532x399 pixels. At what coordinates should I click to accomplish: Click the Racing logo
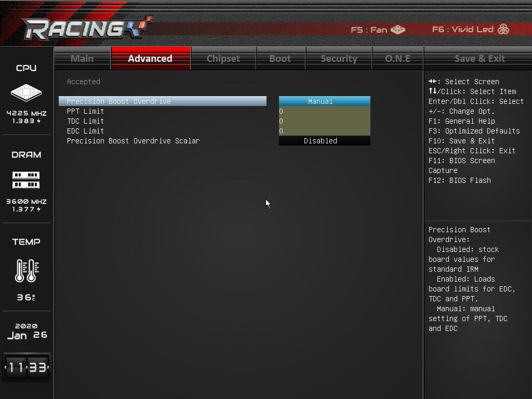[87, 28]
